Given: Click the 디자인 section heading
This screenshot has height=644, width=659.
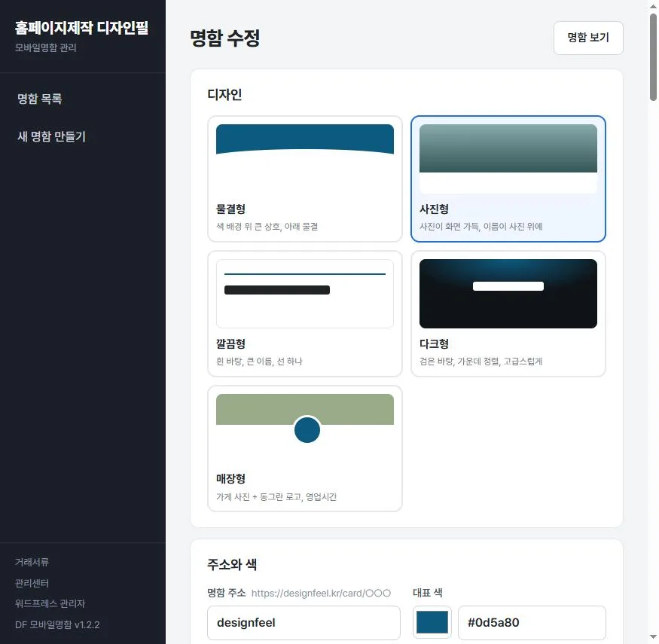Looking at the screenshot, I should click(224, 95).
